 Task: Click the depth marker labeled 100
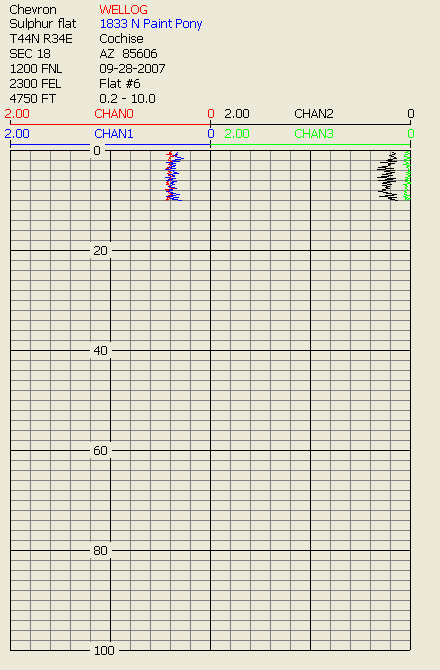104,651
